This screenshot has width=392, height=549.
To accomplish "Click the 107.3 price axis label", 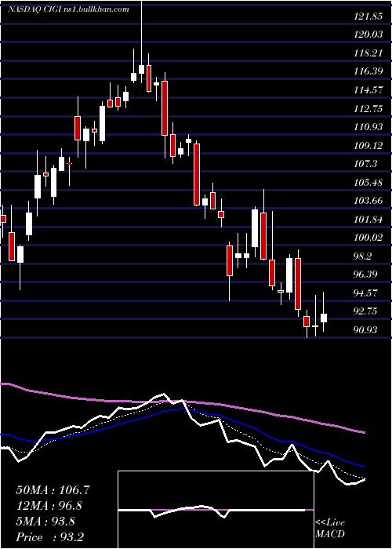I will point(365,163).
